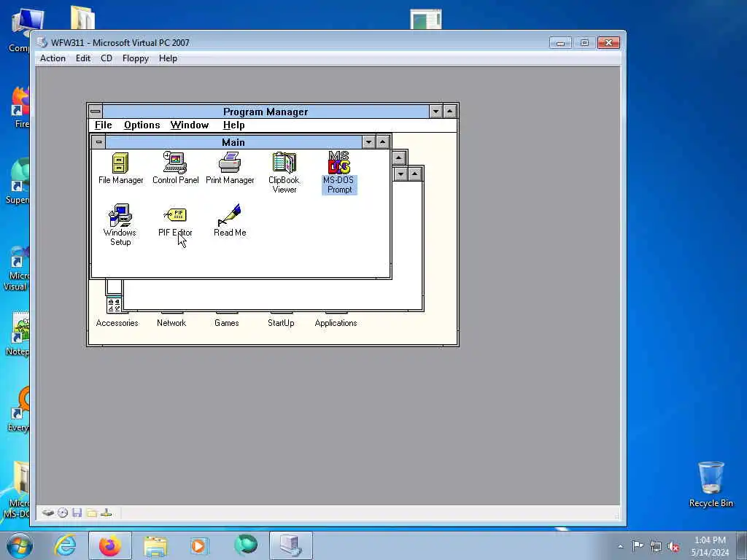Image resolution: width=747 pixels, height=560 pixels.
Task: Minimize Program Manager with its down arrow
Action: point(436,112)
